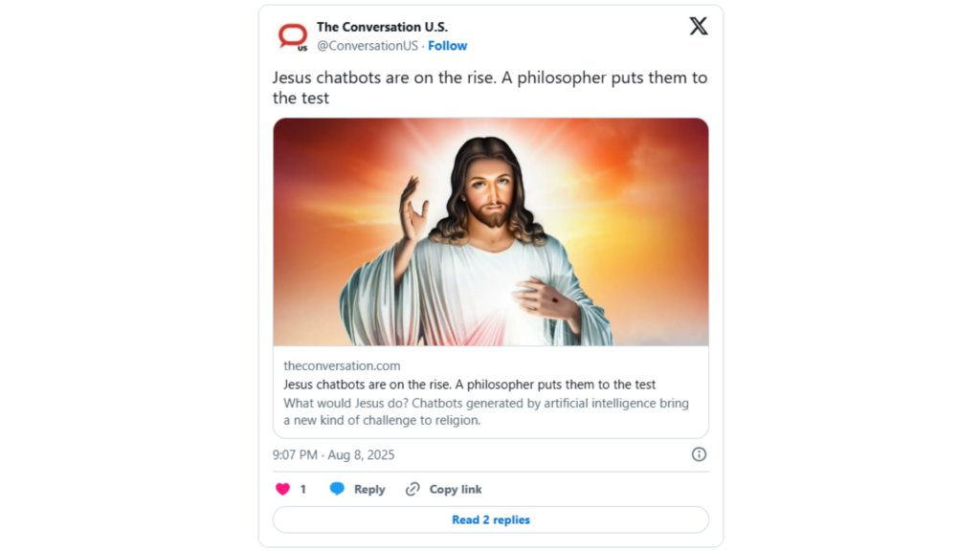
Task: Open The Conversation U.S. profile name
Action: point(382,27)
